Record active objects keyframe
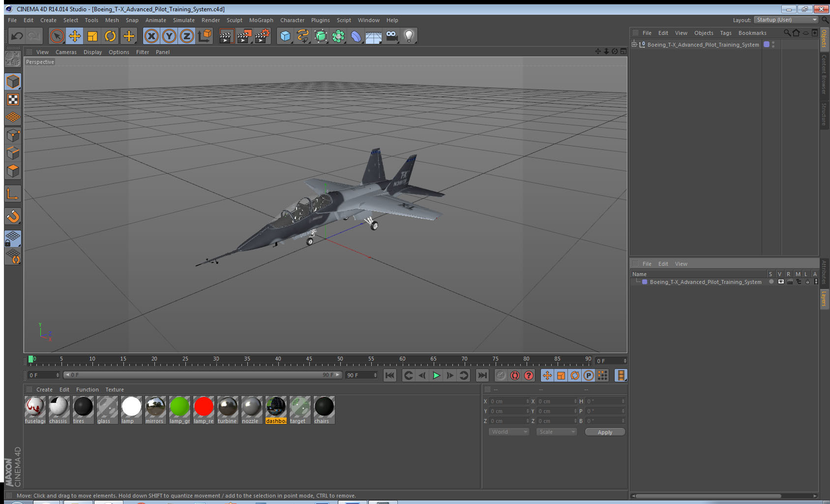 click(x=501, y=375)
